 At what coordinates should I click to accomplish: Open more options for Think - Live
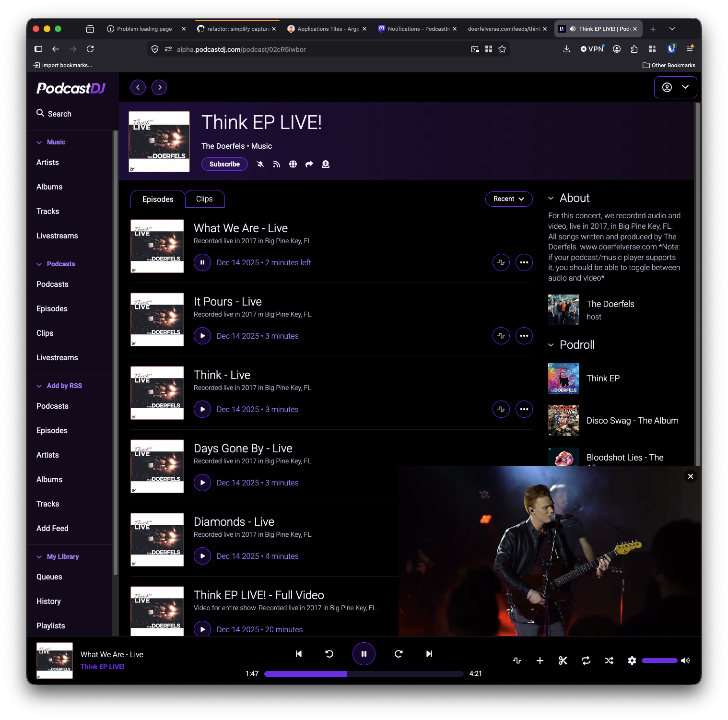pos(524,409)
